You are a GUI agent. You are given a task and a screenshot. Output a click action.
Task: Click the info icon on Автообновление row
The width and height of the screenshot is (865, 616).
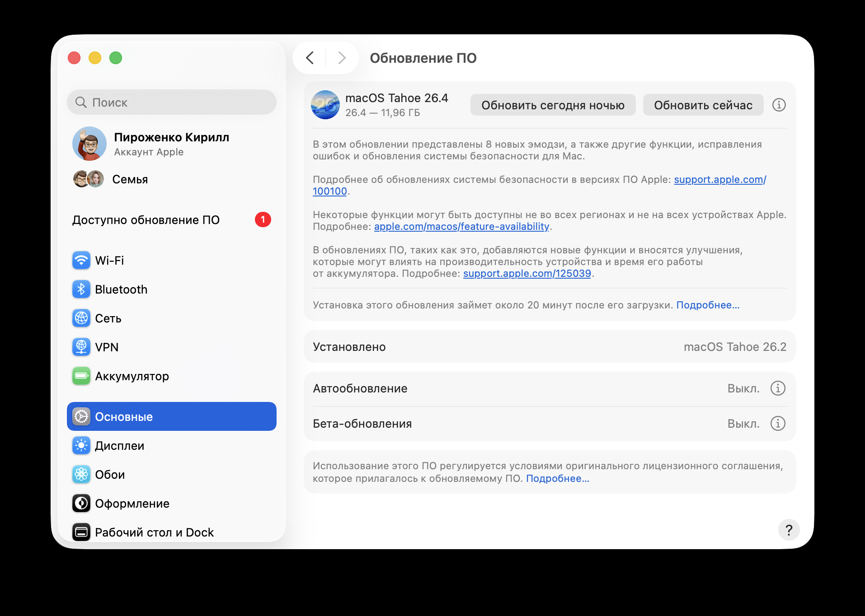777,388
